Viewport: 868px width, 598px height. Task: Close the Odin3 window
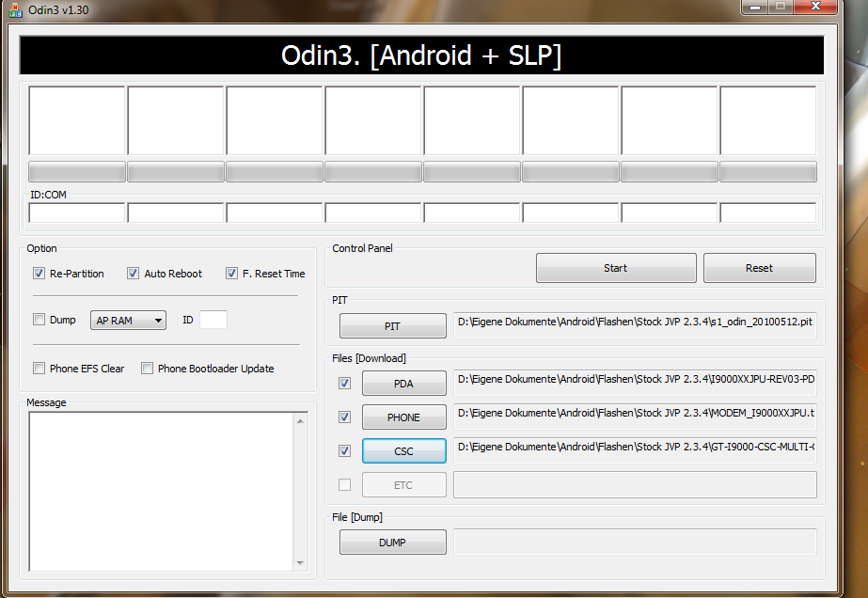coord(814,6)
